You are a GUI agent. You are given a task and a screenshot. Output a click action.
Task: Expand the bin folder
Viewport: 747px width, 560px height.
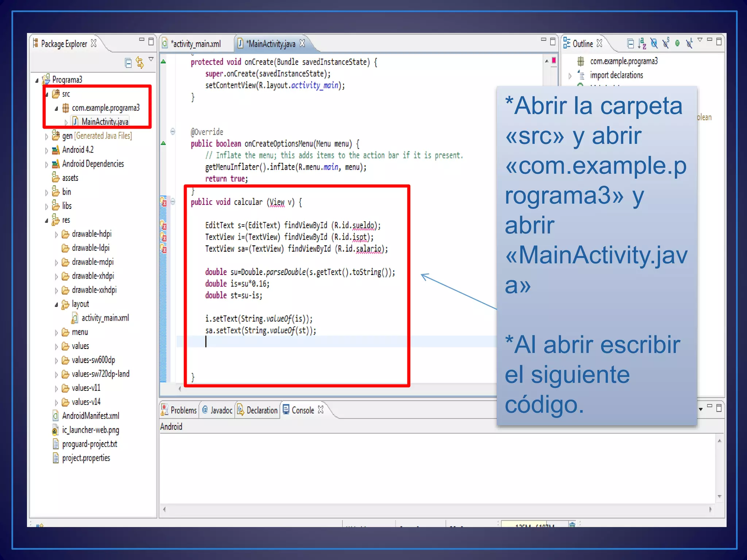(46, 192)
